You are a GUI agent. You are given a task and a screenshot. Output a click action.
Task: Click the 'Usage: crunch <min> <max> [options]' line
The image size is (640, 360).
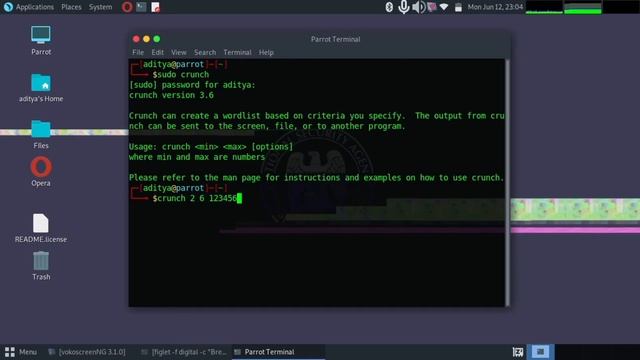point(211,147)
